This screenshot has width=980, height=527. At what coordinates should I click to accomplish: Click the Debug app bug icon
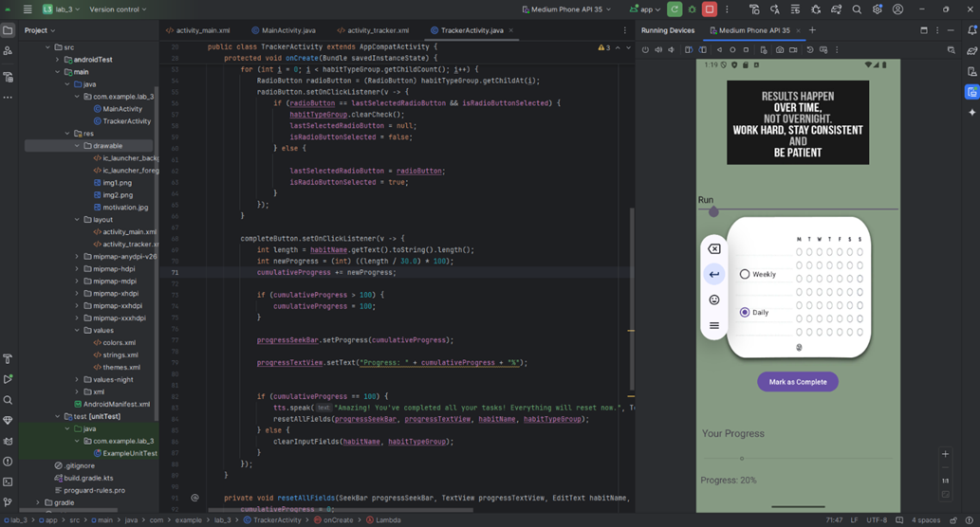tap(692, 9)
